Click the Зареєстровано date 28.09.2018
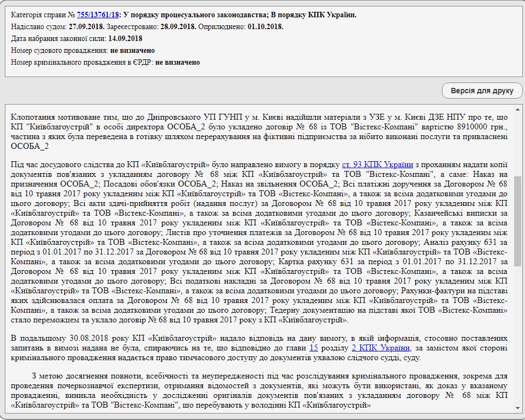 (178, 26)
